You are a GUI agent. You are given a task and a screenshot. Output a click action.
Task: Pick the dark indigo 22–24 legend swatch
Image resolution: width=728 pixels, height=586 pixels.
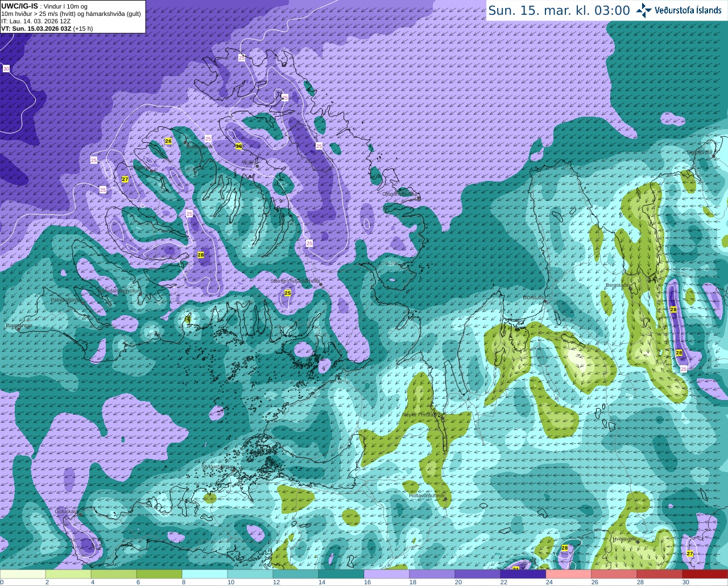coord(523,574)
